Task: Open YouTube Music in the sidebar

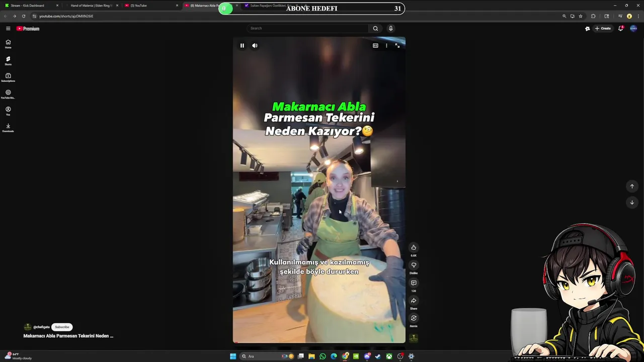Action: 8,94
